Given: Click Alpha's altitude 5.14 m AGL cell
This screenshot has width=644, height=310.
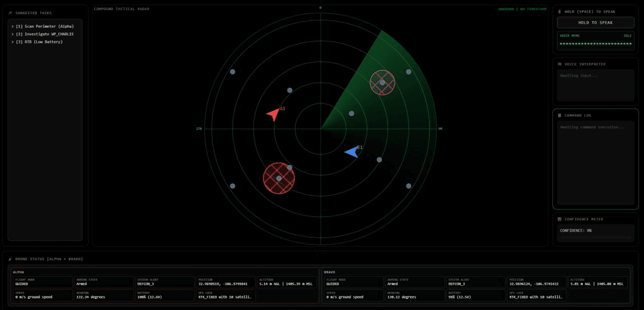Looking at the screenshot, I should [287, 282].
